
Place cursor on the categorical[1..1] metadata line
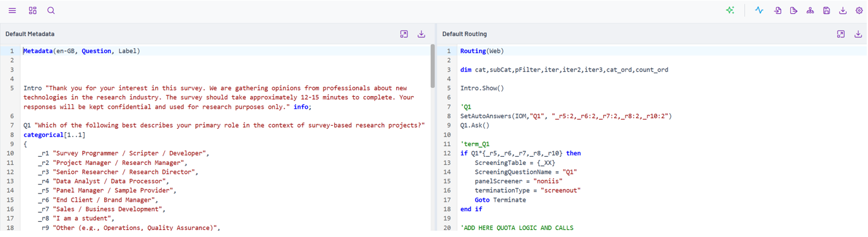coord(54,135)
